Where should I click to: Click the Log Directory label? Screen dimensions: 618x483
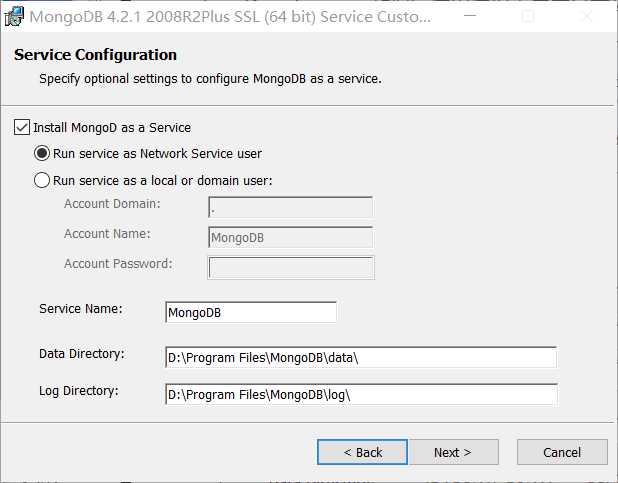pos(79,390)
